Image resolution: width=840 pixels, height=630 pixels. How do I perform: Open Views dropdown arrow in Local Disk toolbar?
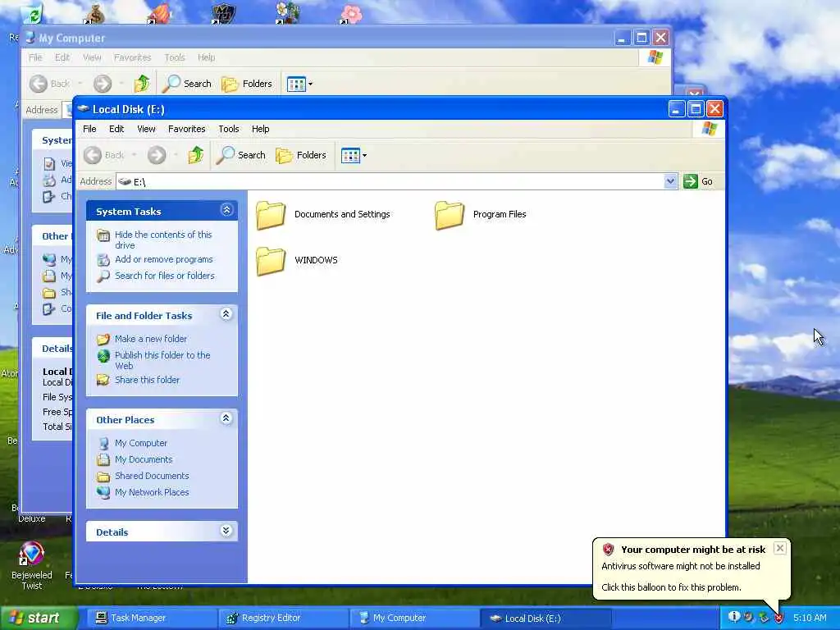tap(365, 156)
